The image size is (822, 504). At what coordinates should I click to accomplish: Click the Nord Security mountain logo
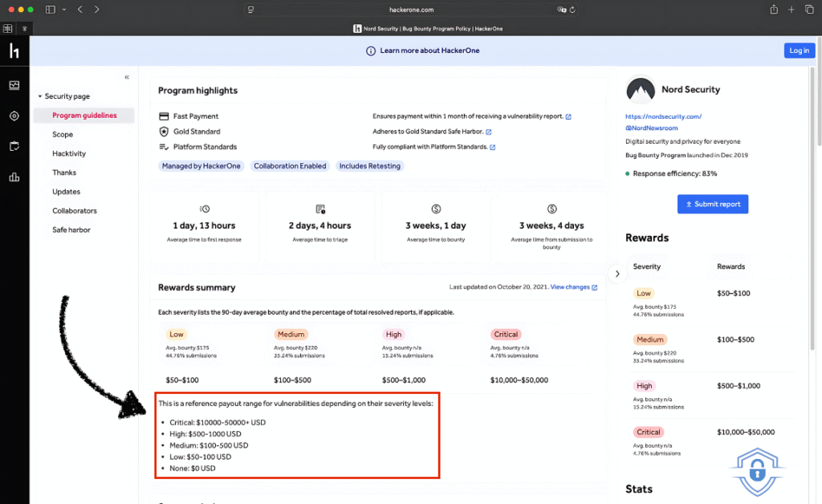point(640,90)
